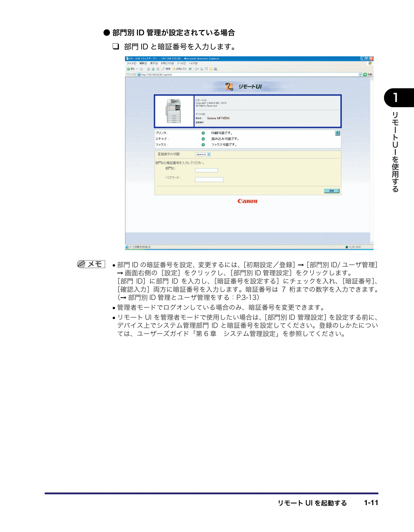Viewport: 414px width, 532px height.
Task: Click the Home icon
Action: pos(158,69)
